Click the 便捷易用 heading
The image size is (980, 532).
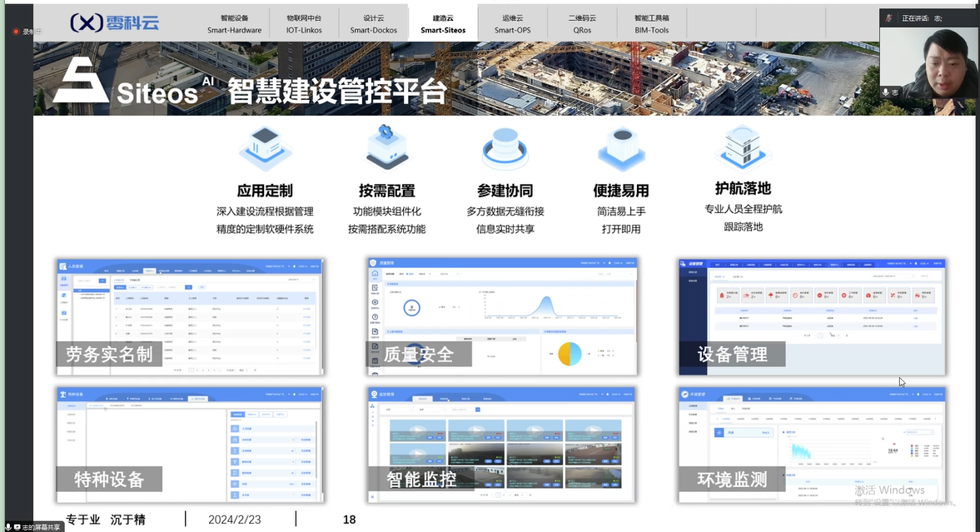[621, 191]
